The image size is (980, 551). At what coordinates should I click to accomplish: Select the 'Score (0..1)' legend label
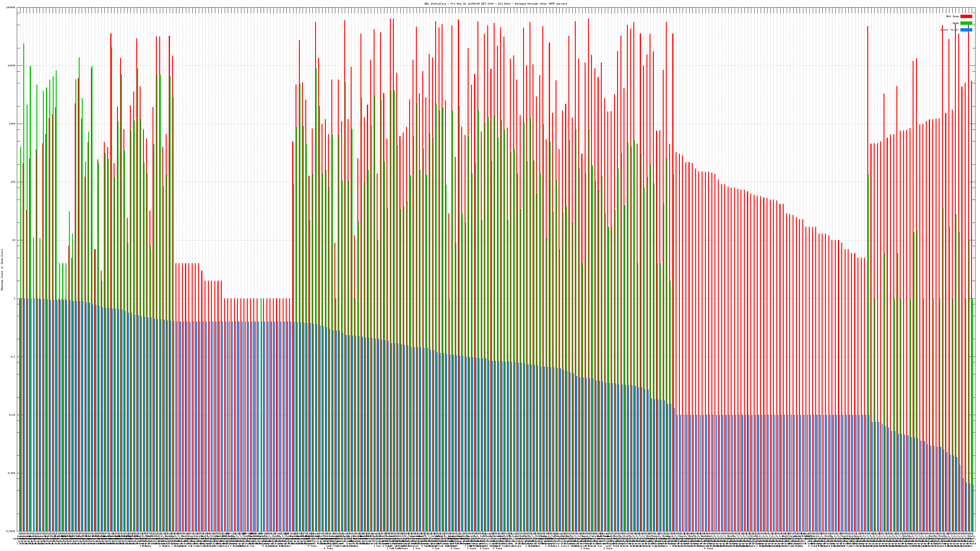949,30
